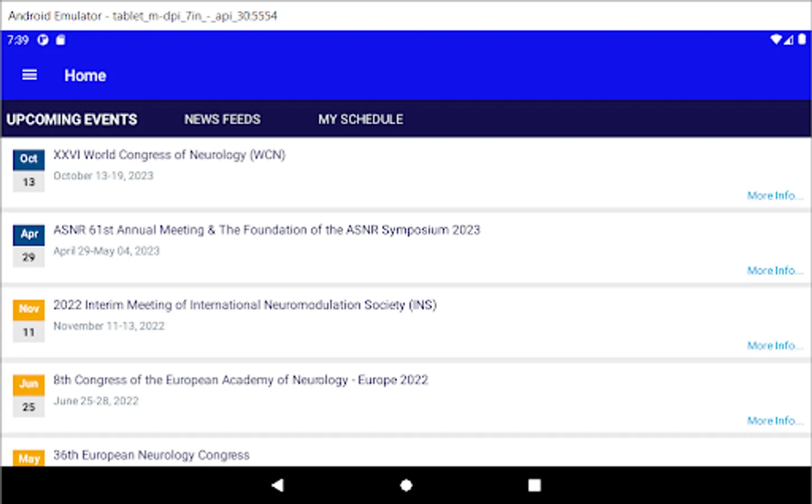Tap the recent apps square button
The width and height of the screenshot is (812, 504).
pyautogui.click(x=535, y=485)
